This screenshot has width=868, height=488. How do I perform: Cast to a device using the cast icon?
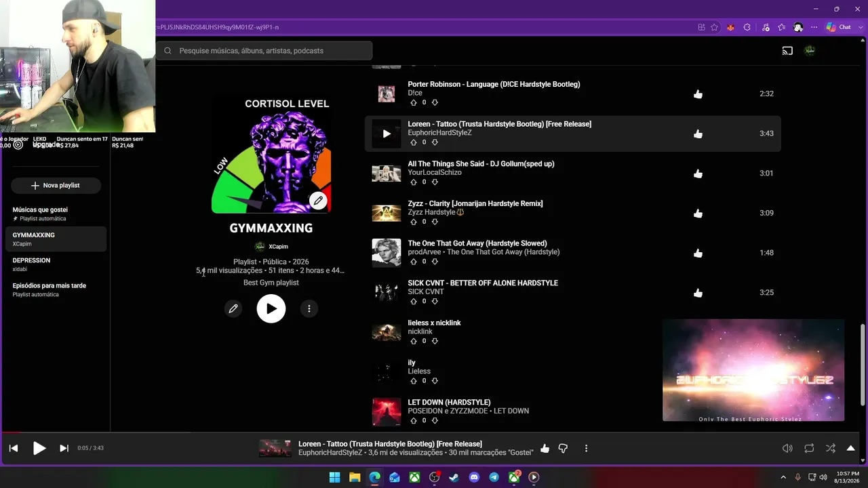(787, 51)
